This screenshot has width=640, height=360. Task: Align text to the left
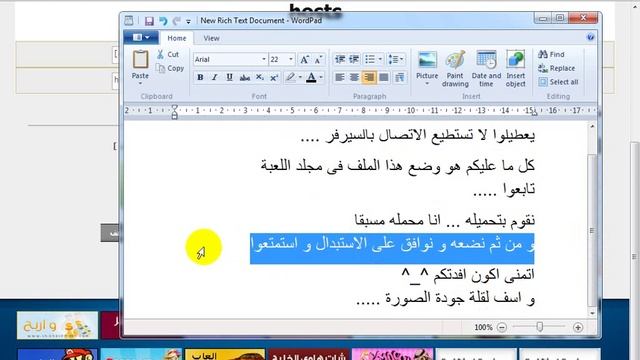(x=340, y=78)
